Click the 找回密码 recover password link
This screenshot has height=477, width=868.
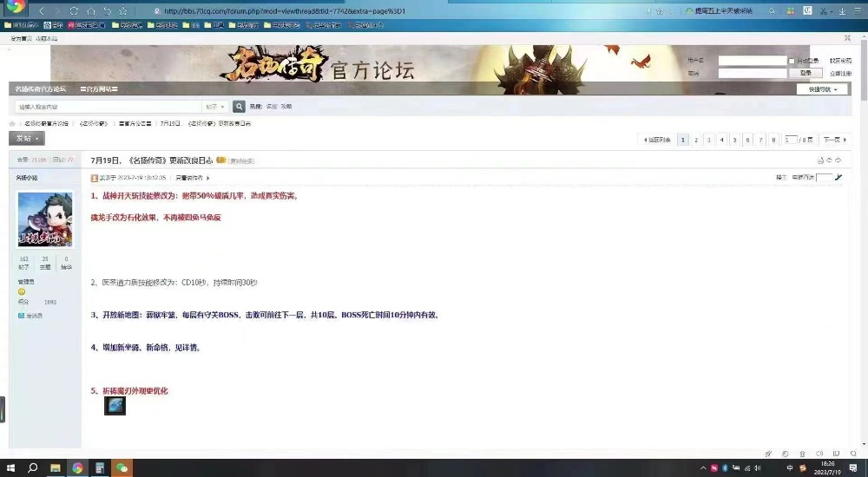[x=840, y=61]
